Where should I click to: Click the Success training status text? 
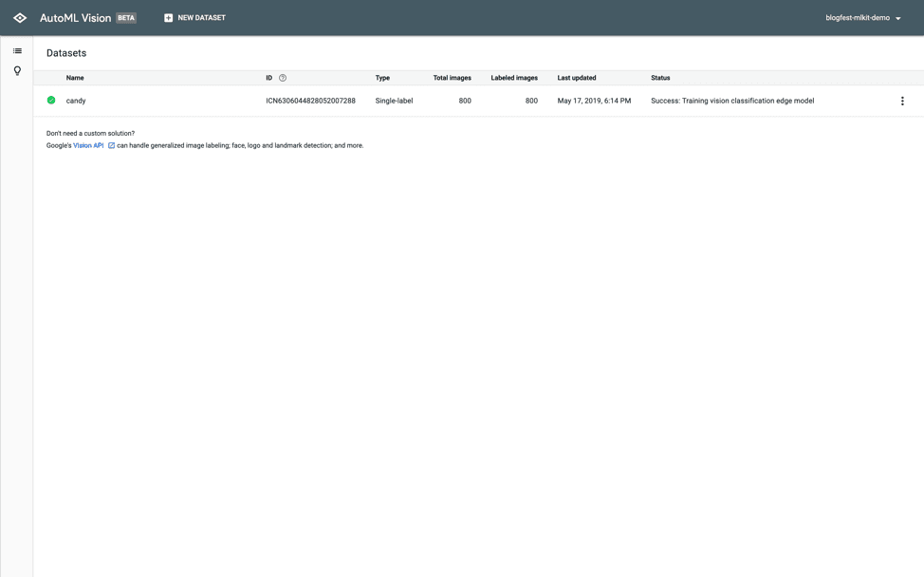tap(732, 101)
